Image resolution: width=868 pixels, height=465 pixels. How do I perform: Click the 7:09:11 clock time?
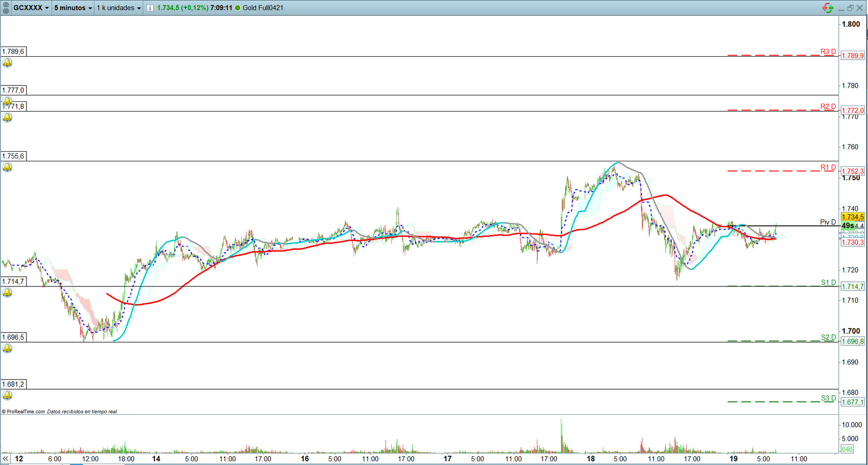click(221, 8)
